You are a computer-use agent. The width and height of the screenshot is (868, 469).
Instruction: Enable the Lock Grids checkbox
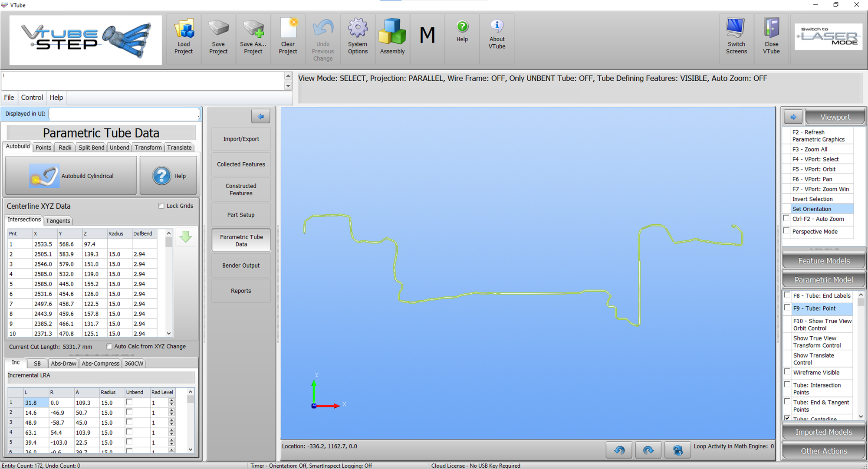click(161, 206)
